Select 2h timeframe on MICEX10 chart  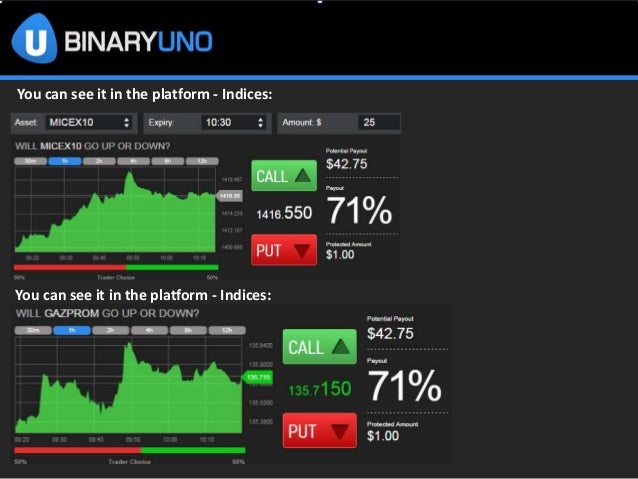coord(99,161)
